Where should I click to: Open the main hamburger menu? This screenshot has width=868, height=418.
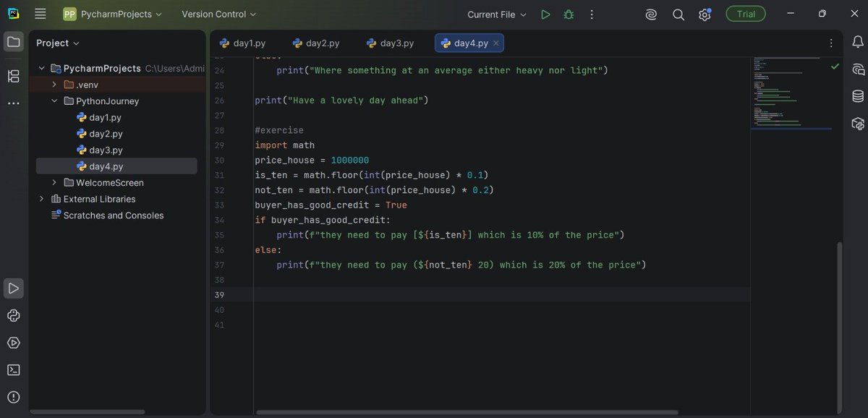[x=41, y=14]
